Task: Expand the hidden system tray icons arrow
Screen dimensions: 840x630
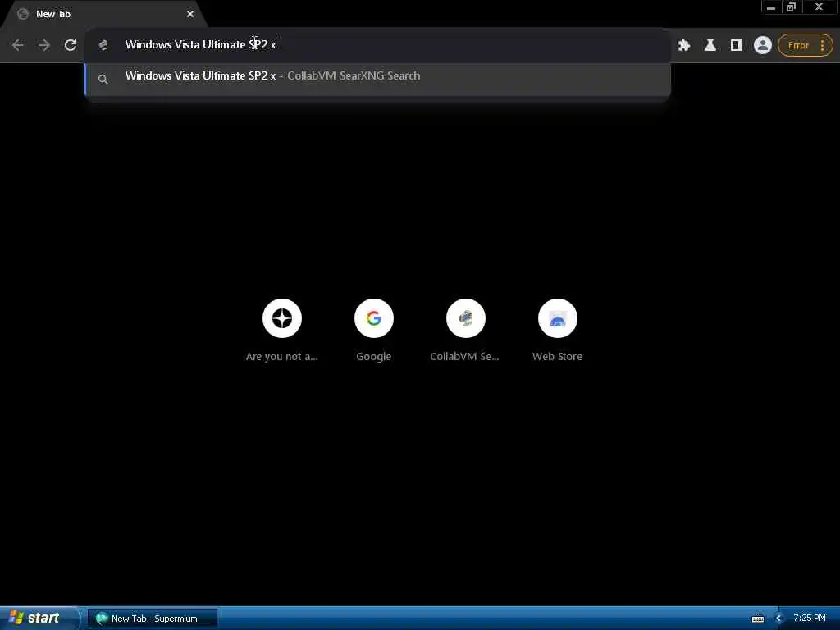Action: coord(778,619)
